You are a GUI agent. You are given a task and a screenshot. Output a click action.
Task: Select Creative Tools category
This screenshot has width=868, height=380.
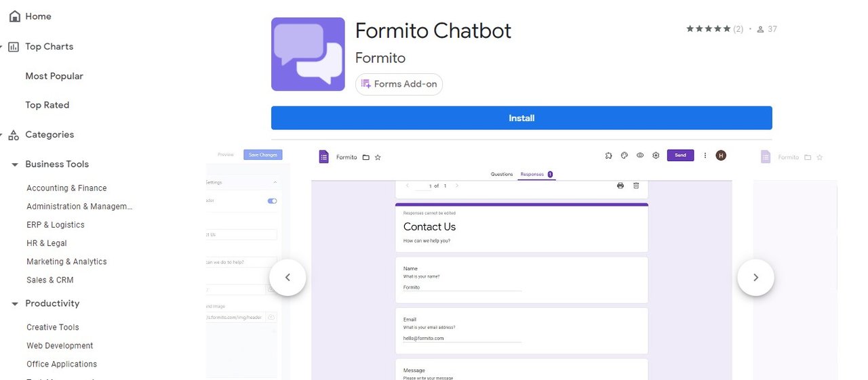coord(53,327)
